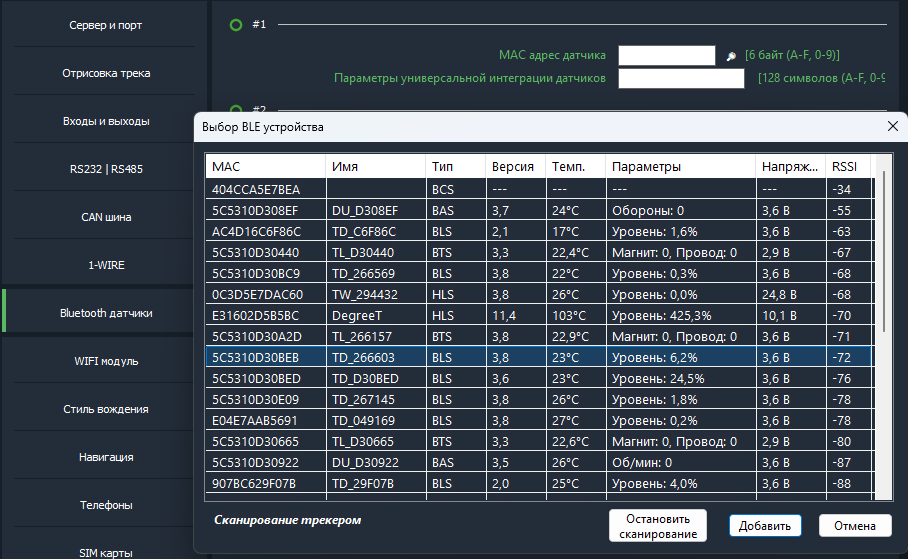Image resolution: width=908 pixels, height=559 pixels.
Task: Select device row 404CCA5E7BEA
Action: point(539,189)
